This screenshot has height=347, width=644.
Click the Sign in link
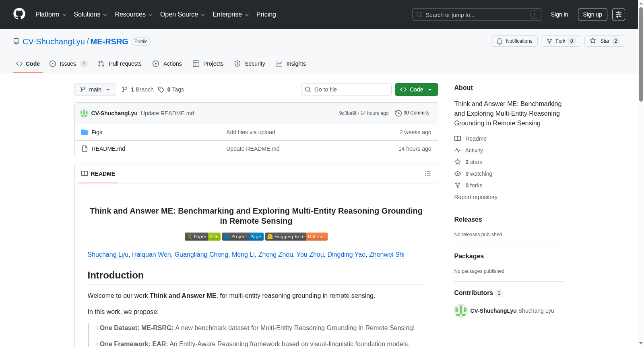point(559,15)
